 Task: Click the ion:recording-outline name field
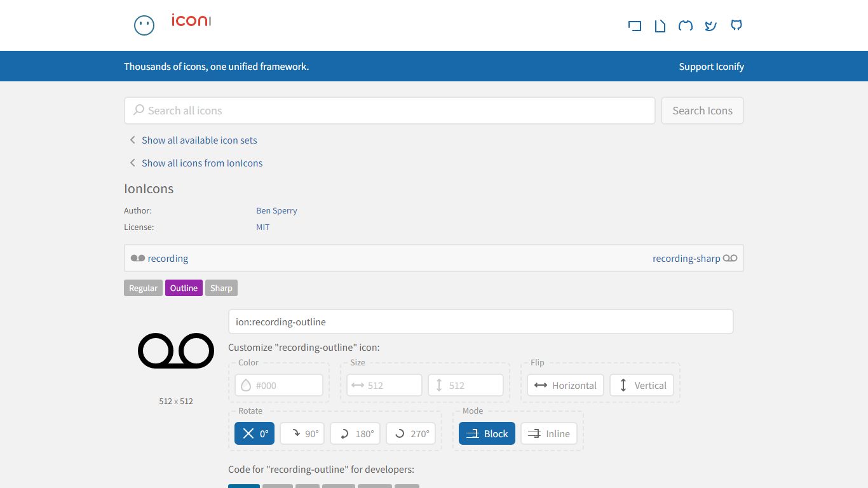pos(481,322)
